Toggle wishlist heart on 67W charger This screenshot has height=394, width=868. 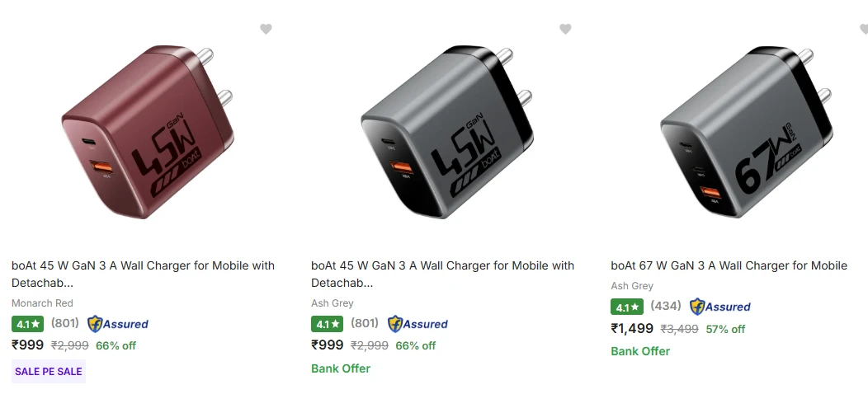coord(864,29)
